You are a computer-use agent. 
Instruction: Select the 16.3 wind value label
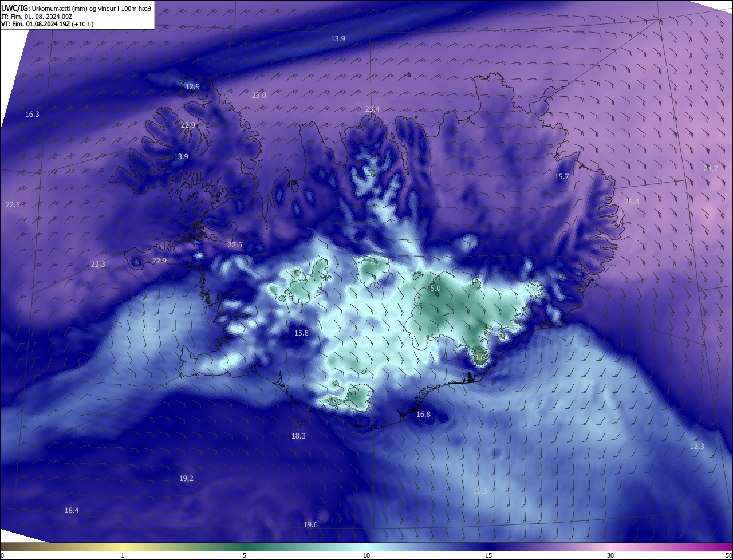32,115
